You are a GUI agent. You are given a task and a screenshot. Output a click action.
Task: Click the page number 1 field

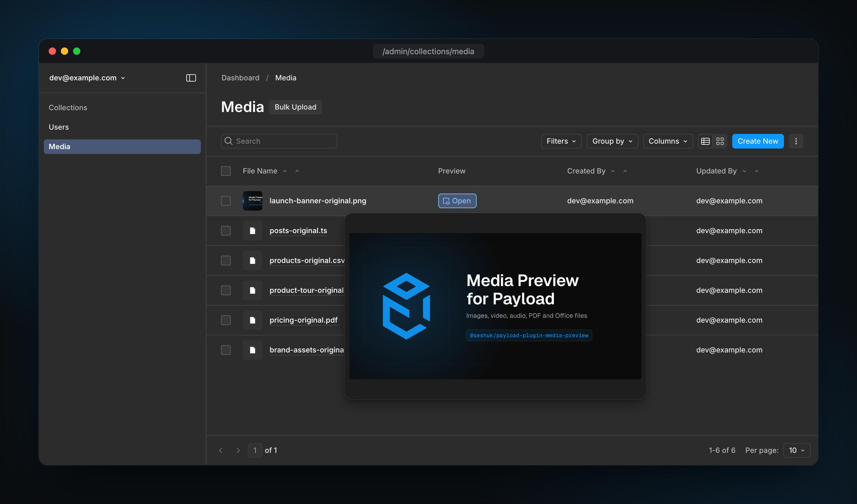pos(255,451)
